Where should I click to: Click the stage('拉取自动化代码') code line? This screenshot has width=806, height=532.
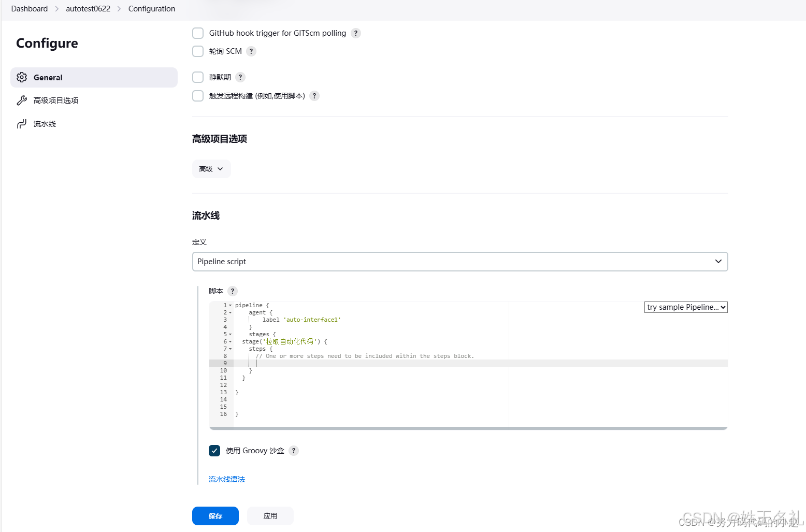click(x=284, y=342)
